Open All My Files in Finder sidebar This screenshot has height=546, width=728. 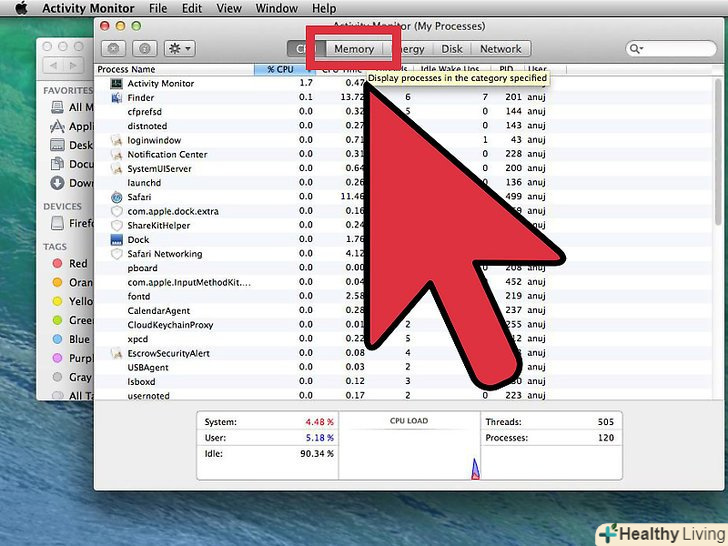[72, 107]
